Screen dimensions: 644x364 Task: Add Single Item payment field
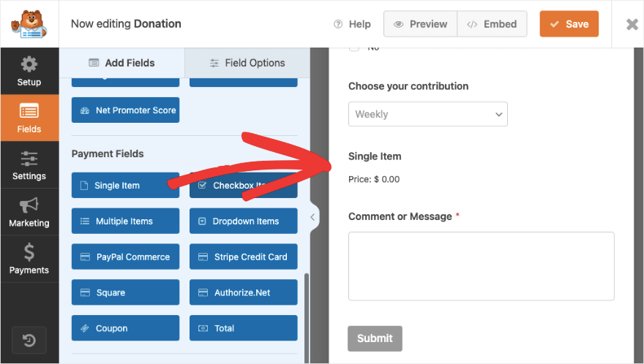125,186
